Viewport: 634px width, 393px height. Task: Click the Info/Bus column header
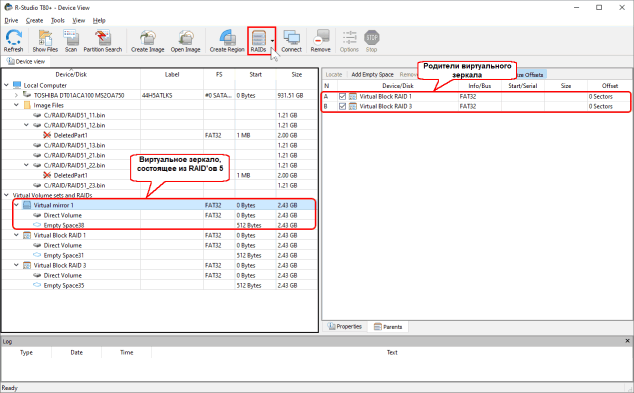(480, 86)
